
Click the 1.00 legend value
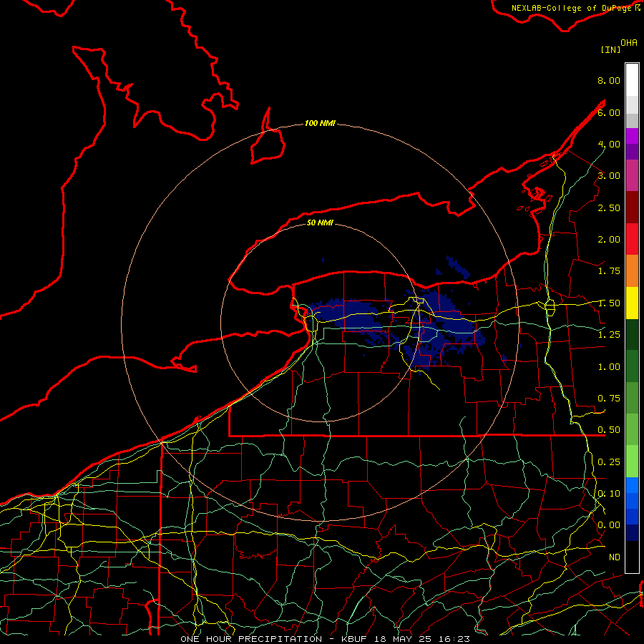pos(609,367)
